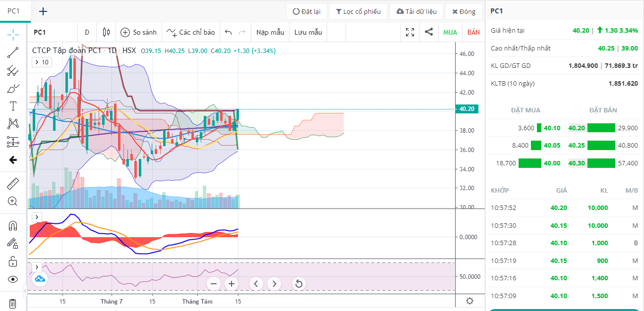This screenshot has width=644, height=311.
Task: Click the share chart icon
Action: point(429,32)
